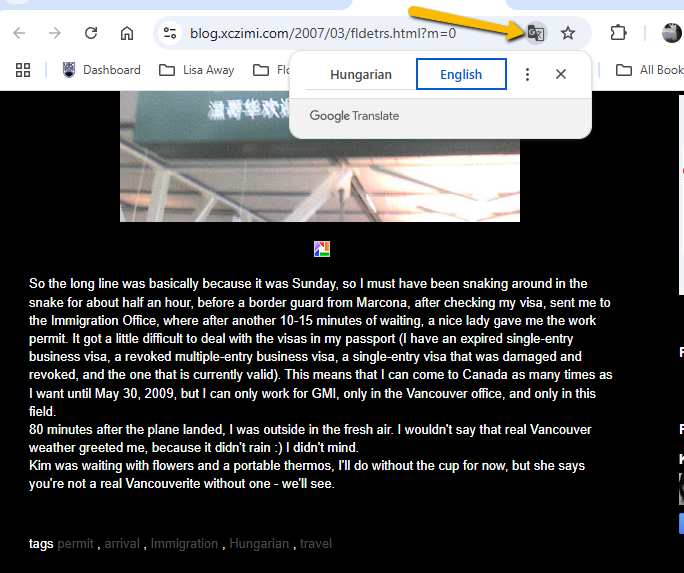684x573 pixels.
Task: Select the Hungarian tab in translate popup
Action: (x=361, y=75)
